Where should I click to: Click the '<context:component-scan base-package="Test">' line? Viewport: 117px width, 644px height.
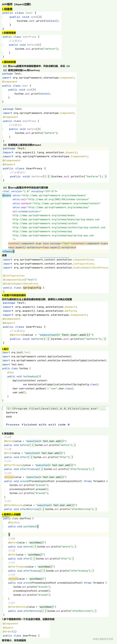[58, 243]
